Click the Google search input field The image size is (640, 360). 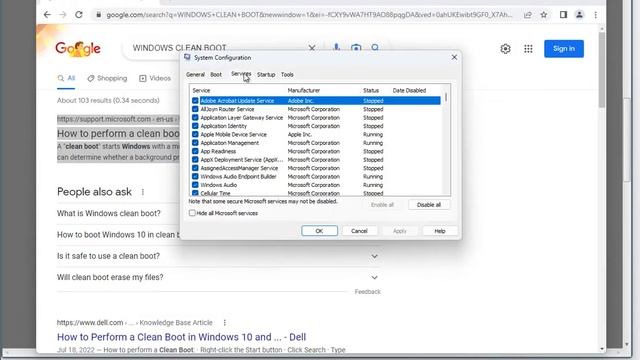[180, 48]
